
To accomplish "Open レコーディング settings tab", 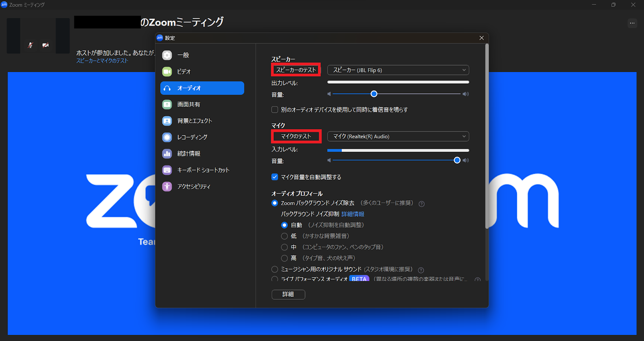I will 202,137.
